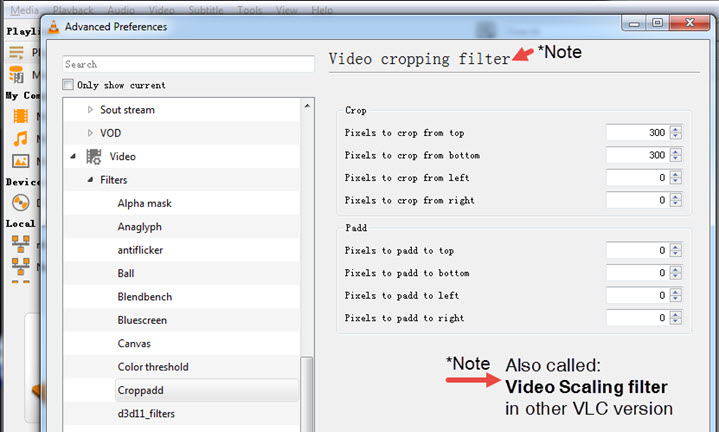Image resolution: width=719 pixels, height=432 pixels.
Task: Click the second network icon under Local
Action: (x=21, y=266)
